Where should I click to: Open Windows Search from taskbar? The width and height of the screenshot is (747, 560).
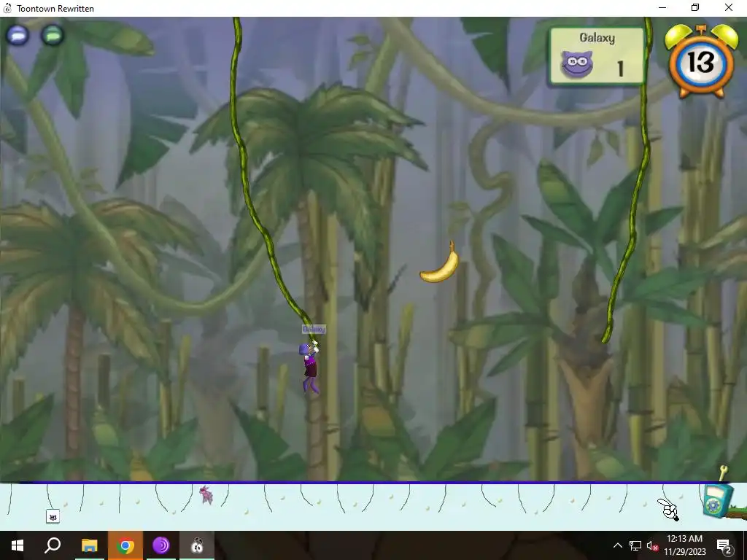(x=53, y=545)
